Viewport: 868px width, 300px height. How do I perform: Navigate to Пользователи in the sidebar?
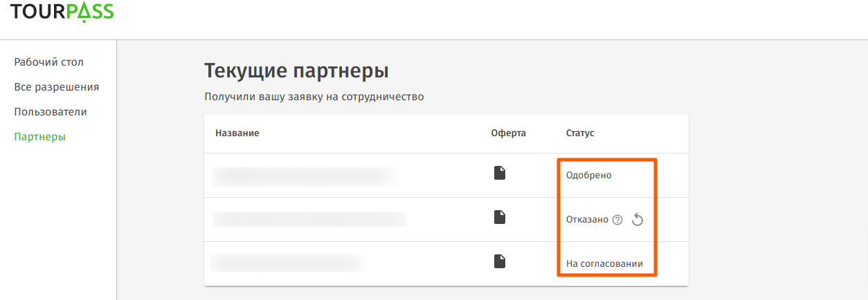click(51, 112)
